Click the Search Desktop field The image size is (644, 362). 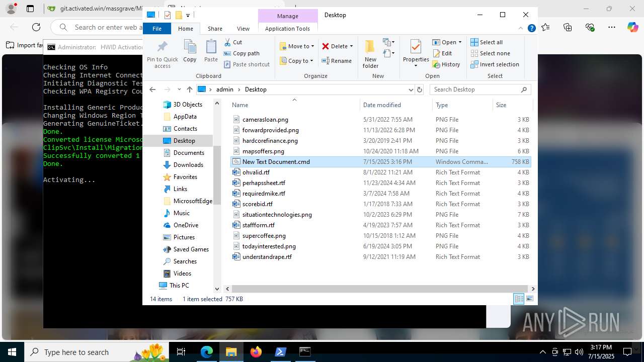[x=480, y=89]
